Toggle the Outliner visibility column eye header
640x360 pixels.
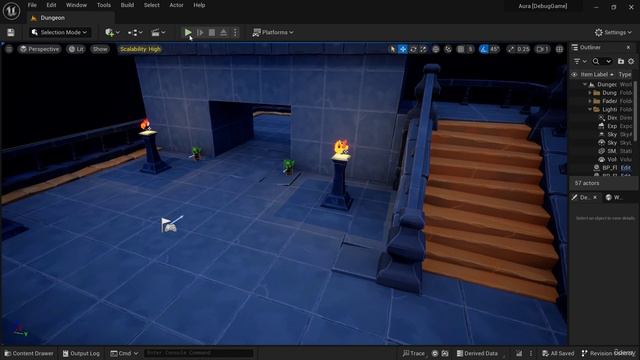(x=574, y=75)
